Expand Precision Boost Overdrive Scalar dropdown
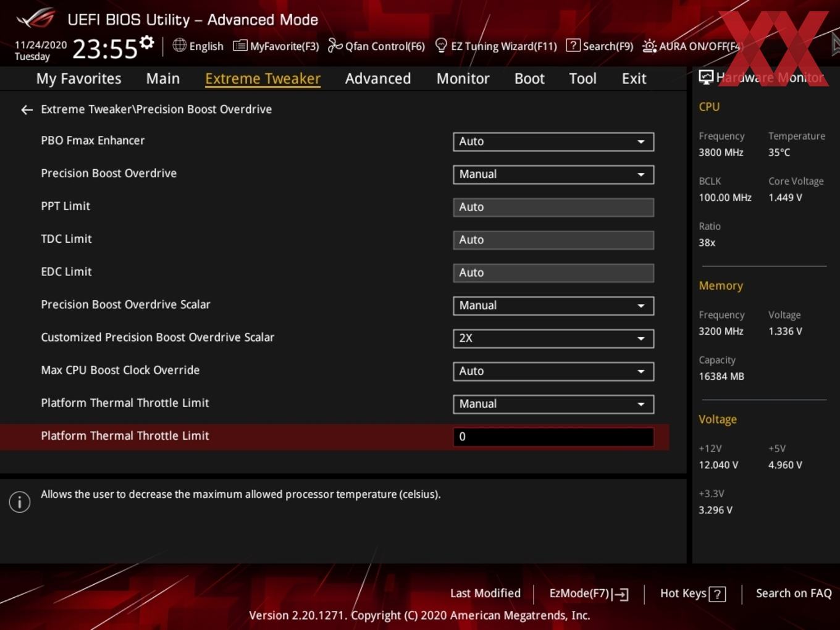This screenshot has width=840, height=630. [553, 306]
